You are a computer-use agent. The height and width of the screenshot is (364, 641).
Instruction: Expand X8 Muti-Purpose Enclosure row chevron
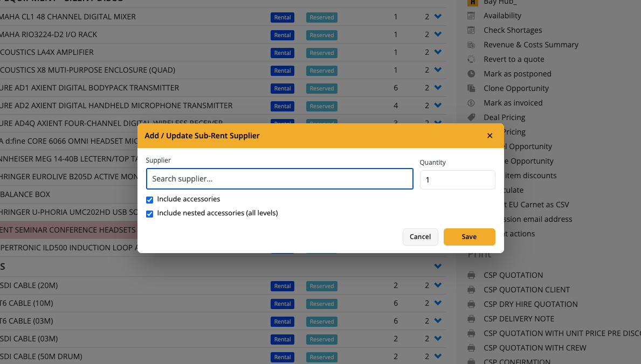[438, 70]
